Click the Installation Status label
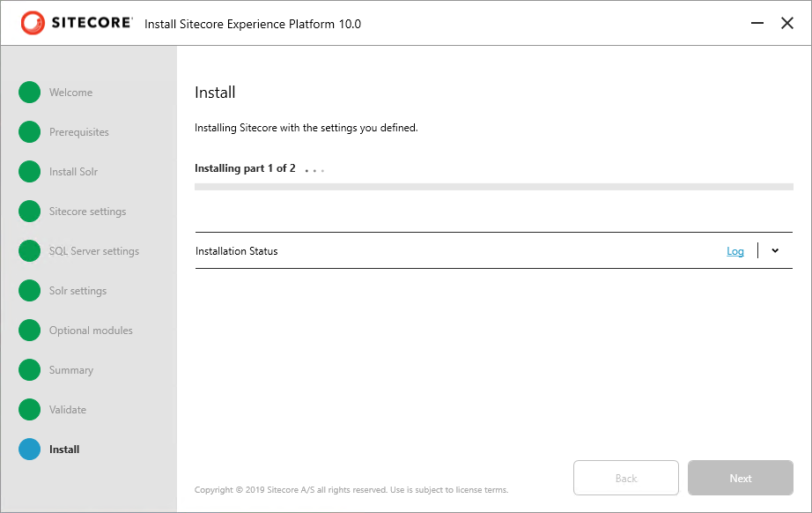The height and width of the screenshot is (513, 812). point(237,251)
